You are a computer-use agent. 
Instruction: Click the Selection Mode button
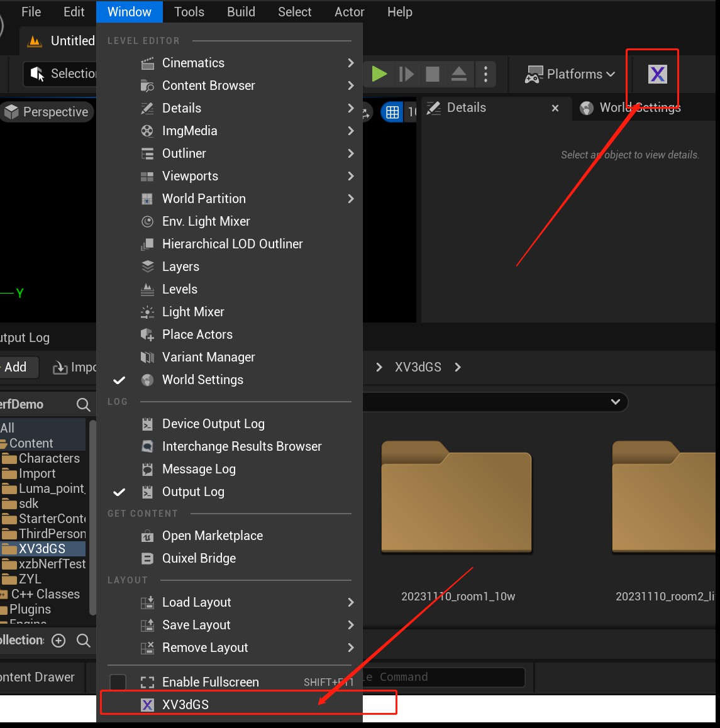tap(60, 74)
